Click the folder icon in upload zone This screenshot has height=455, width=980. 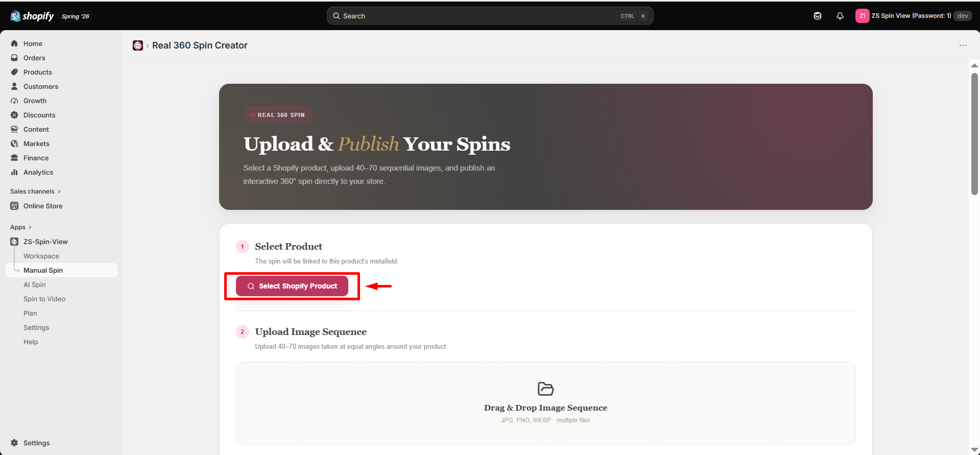click(x=545, y=389)
